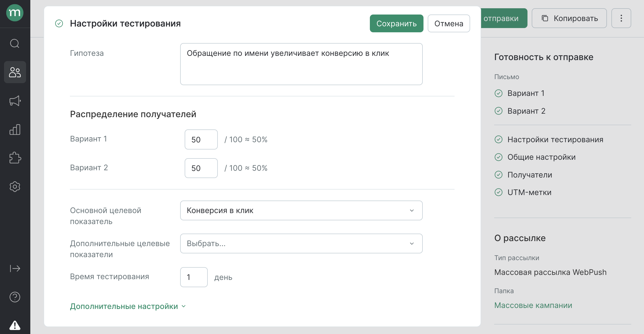644x334 pixels.
Task: Click check icon beside Настройки тестирования in readiness list
Action: point(498,139)
